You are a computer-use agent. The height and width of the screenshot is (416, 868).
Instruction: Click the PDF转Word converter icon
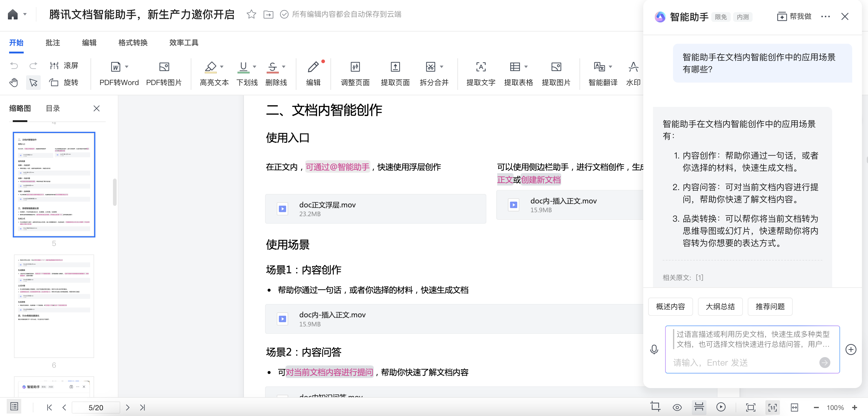[116, 67]
